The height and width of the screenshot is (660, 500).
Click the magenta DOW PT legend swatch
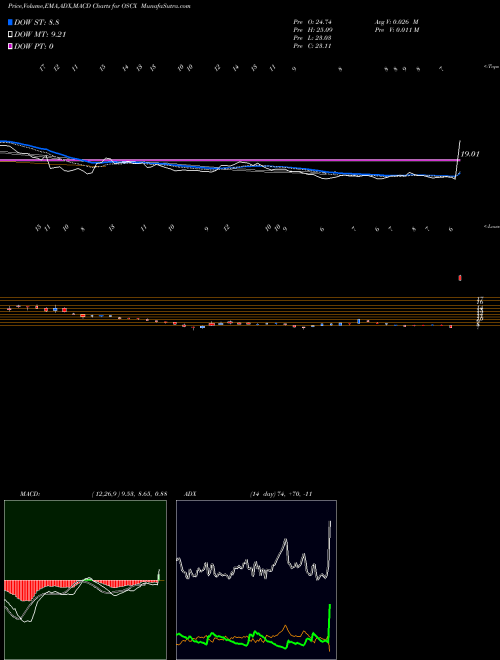coord(11,46)
